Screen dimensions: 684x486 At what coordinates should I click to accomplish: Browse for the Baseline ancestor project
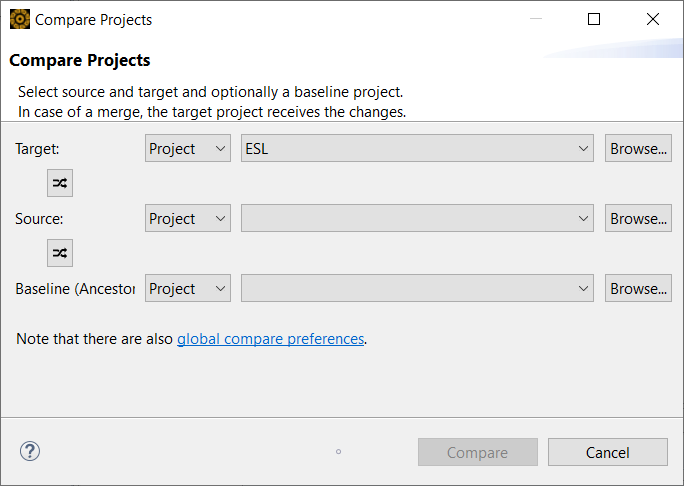click(638, 289)
